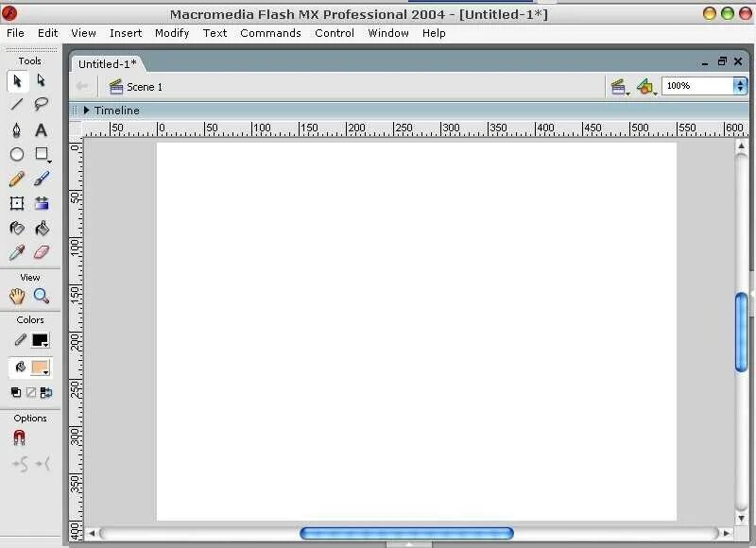756x548 pixels.
Task: Click the Flash application icon in title bar
Action: click(9, 14)
